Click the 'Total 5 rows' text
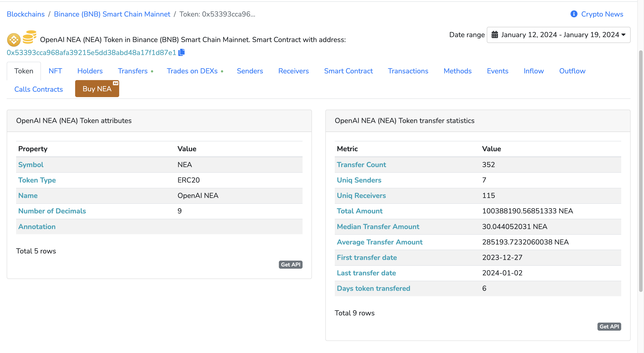 (36, 251)
